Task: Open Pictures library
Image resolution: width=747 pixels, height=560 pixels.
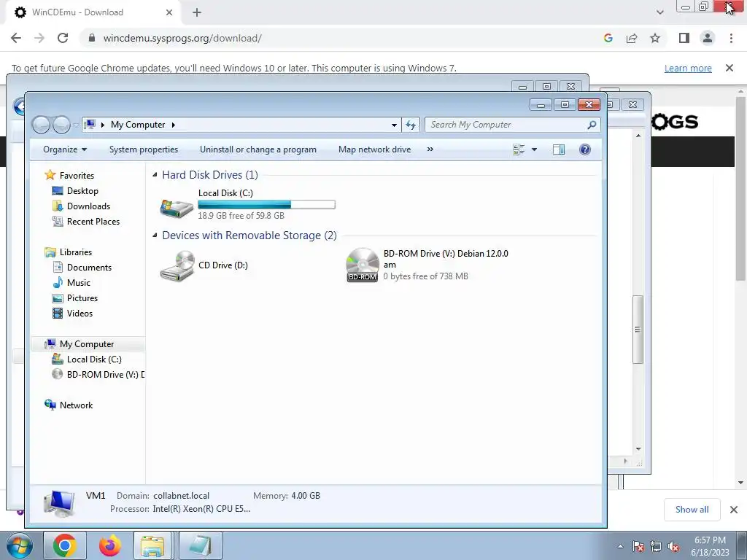Action: tap(82, 298)
